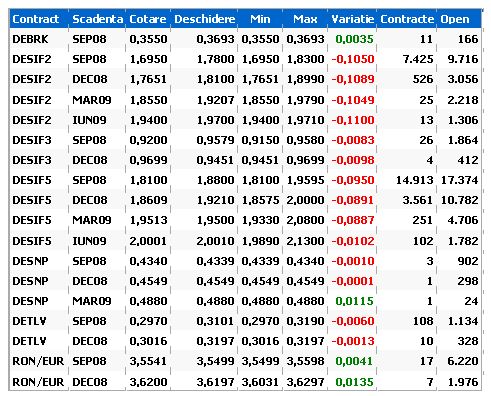Click the green variation 0,0115 value
The height and width of the screenshot is (396, 491).
[354, 301]
